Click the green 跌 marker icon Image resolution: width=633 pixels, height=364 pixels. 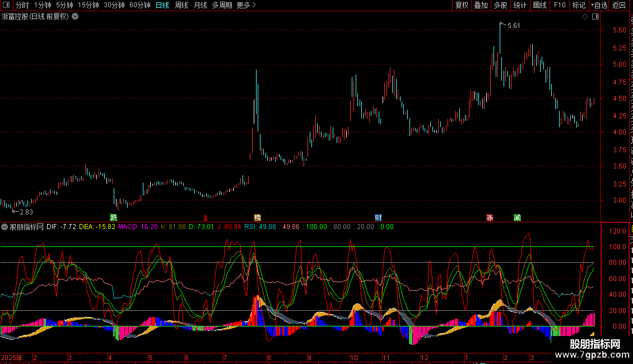114,217
